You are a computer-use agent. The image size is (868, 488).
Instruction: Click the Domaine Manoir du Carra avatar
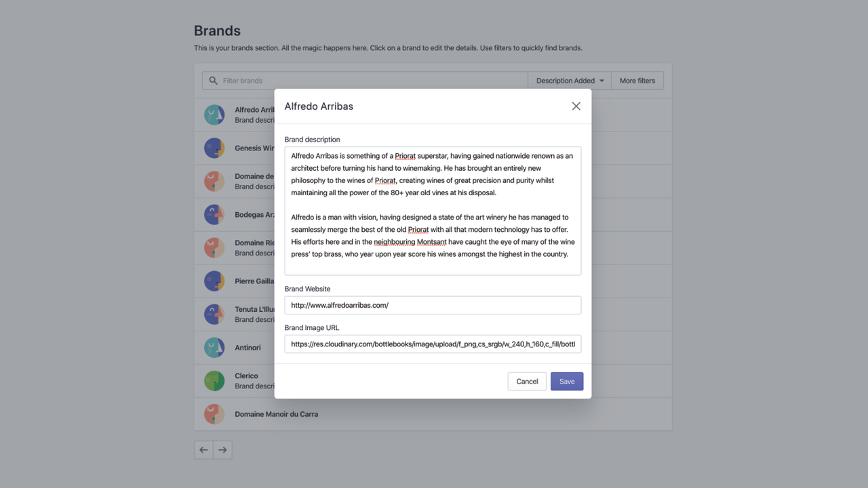click(x=214, y=413)
